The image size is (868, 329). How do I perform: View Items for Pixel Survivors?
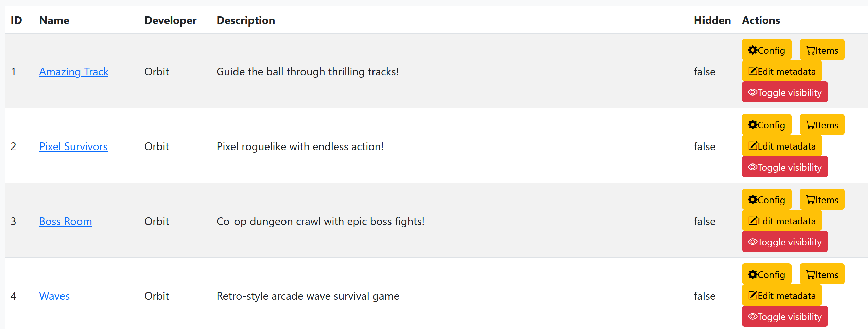click(822, 125)
